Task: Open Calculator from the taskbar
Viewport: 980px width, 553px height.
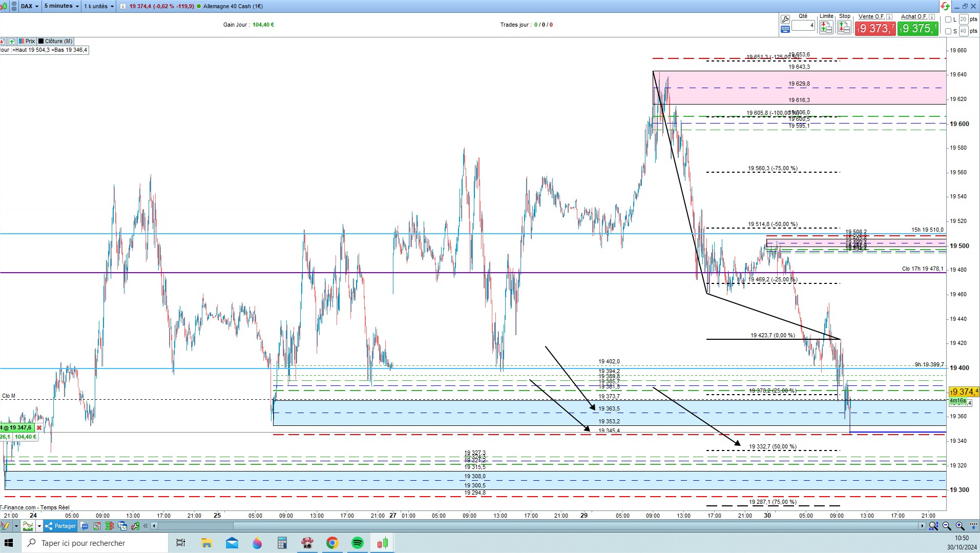Action: 282,543
